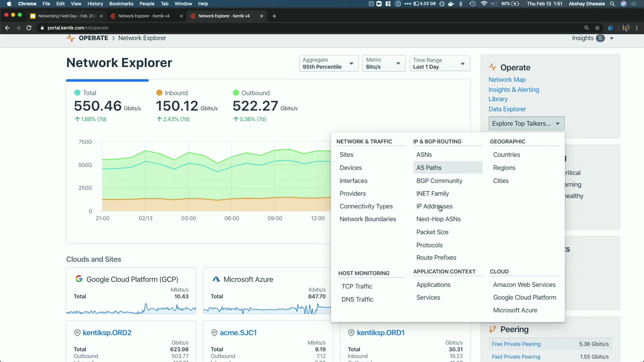Viewport: 644px width, 362px height.
Task: Select Applications under Application Context
Action: [x=433, y=285]
